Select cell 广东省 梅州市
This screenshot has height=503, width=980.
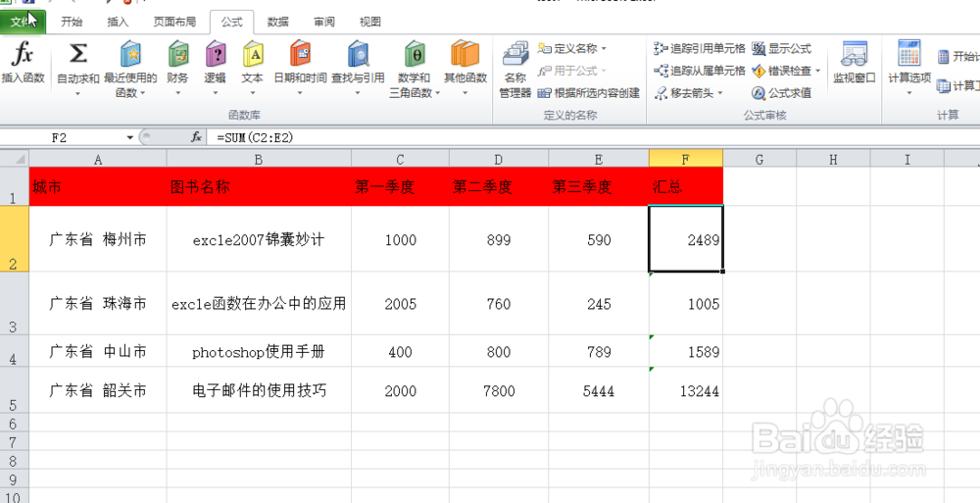tap(97, 239)
